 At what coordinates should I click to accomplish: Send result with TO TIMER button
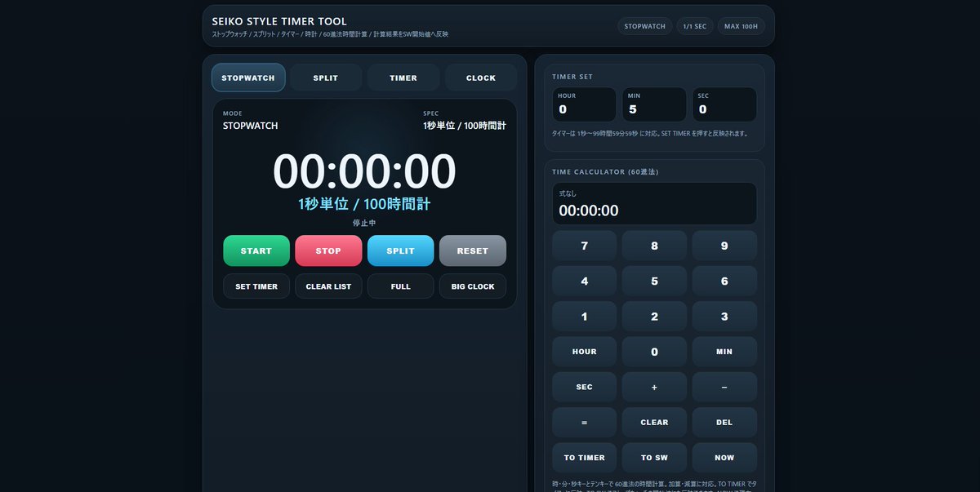[x=584, y=458]
